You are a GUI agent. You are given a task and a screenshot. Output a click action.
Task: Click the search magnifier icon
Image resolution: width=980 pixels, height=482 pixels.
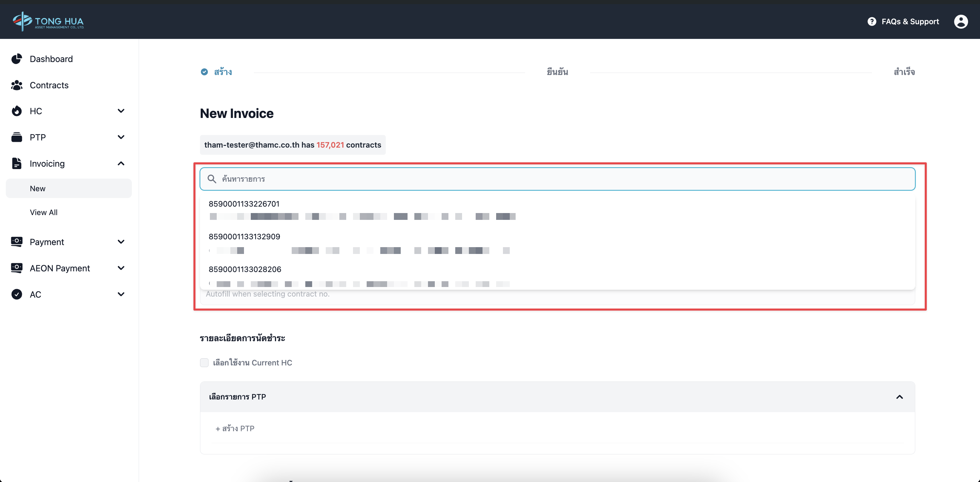coord(212,179)
